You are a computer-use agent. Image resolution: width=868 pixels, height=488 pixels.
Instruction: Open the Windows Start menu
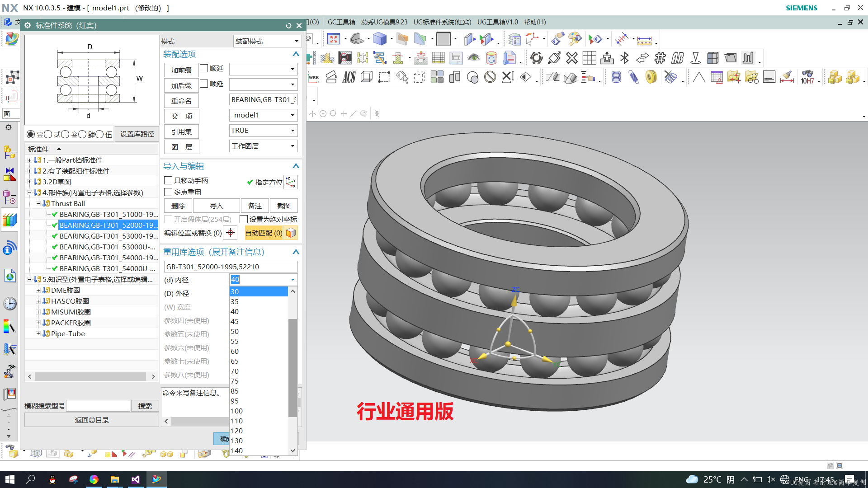pyautogui.click(x=10, y=479)
